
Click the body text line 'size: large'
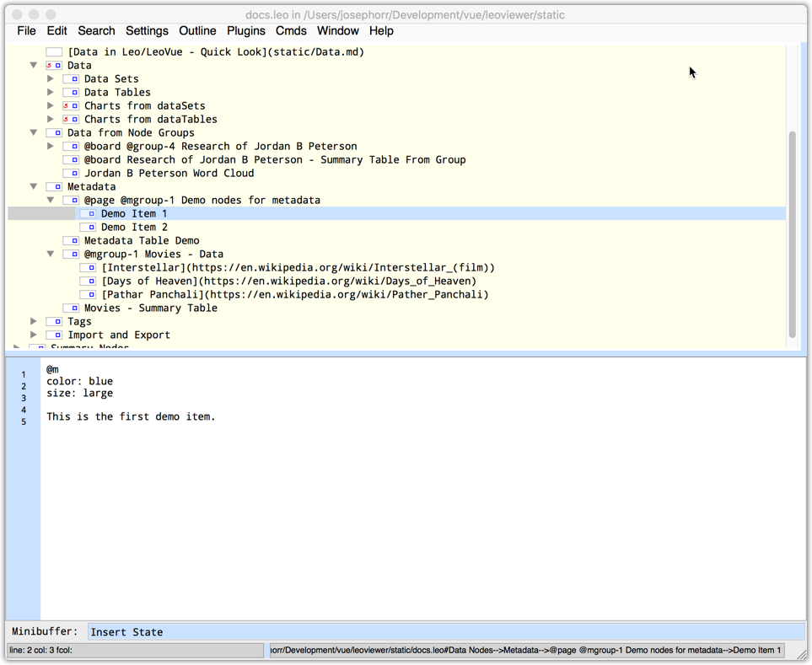pos(80,394)
